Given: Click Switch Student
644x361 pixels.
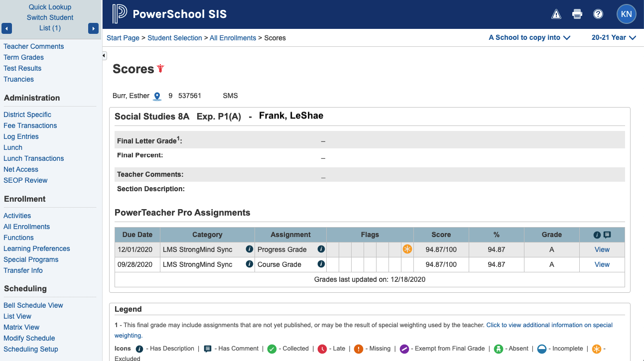Looking at the screenshot, I should click(x=50, y=17).
